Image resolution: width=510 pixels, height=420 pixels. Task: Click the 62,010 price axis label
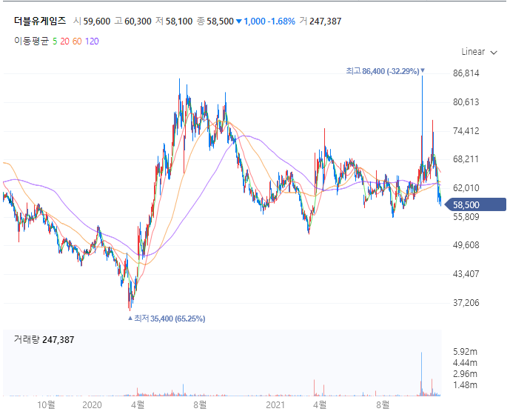(x=466, y=188)
